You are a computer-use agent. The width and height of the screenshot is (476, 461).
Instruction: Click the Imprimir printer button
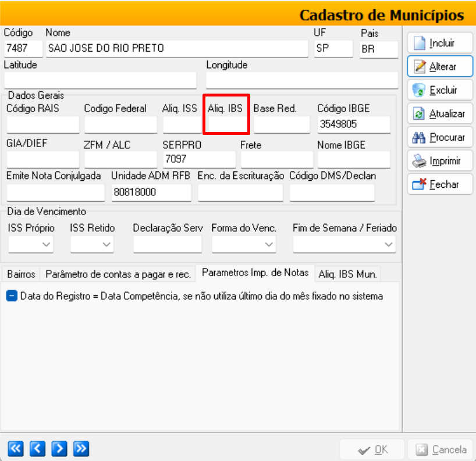440,161
